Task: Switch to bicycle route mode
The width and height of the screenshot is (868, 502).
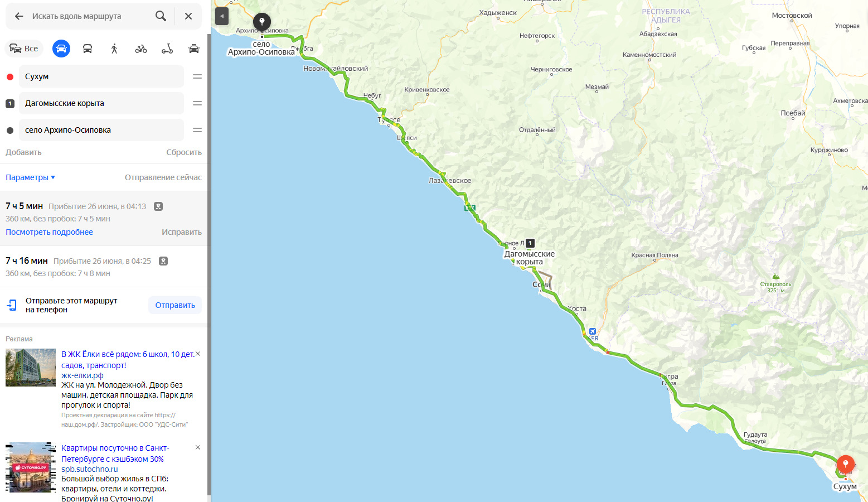Action: pos(141,49)
